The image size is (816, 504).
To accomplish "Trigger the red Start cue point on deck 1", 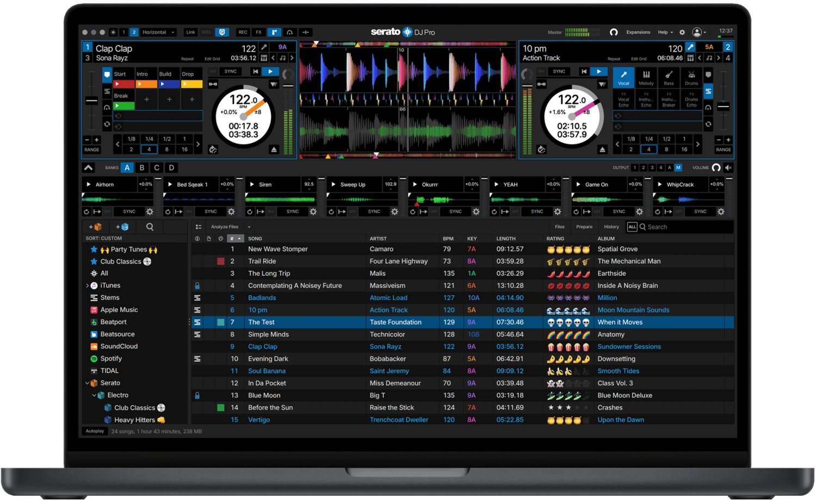I will (124, 84).
